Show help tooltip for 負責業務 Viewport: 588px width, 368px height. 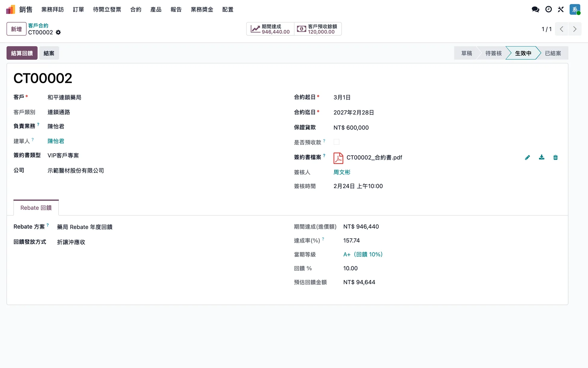tap(38, 124)
